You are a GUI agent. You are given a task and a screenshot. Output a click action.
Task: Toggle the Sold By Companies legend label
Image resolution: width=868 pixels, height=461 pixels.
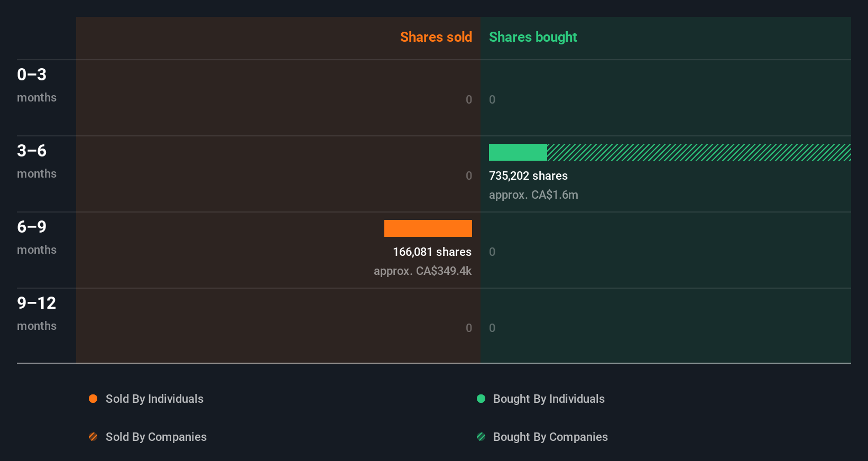pyautogui.click(x=156, y=437)
